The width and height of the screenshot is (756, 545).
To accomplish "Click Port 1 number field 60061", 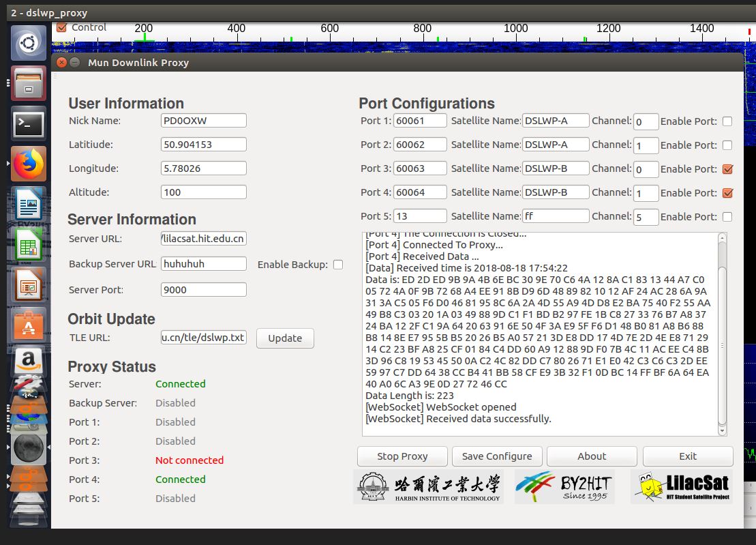I will 420,121.
